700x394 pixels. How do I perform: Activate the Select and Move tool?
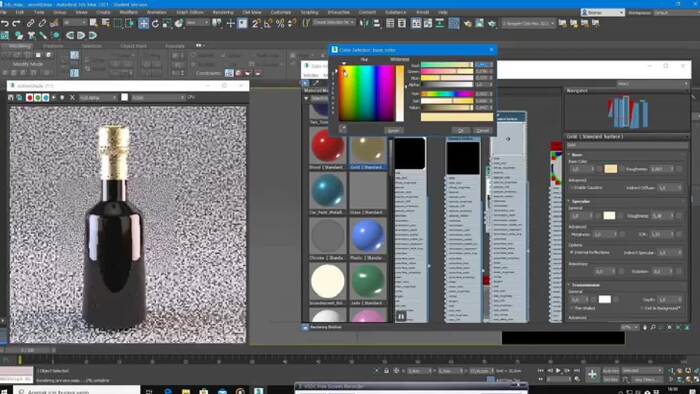pyautogui.click(x=143, y=23)
